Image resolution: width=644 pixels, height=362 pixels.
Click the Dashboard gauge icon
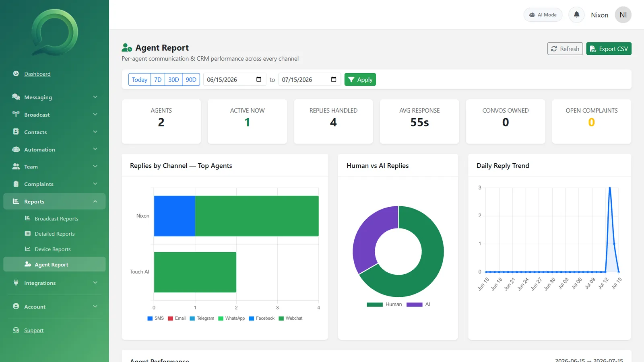click(16, 74)
